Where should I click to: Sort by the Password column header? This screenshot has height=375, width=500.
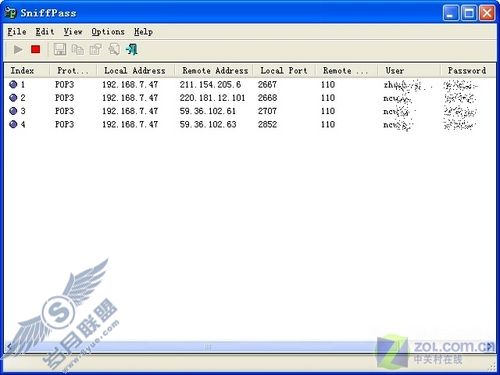click(468, 71)
